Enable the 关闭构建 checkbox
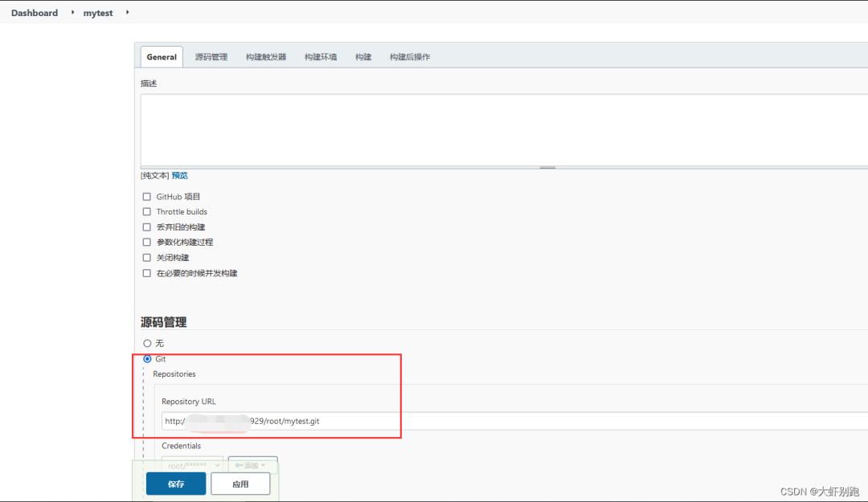 146,258
